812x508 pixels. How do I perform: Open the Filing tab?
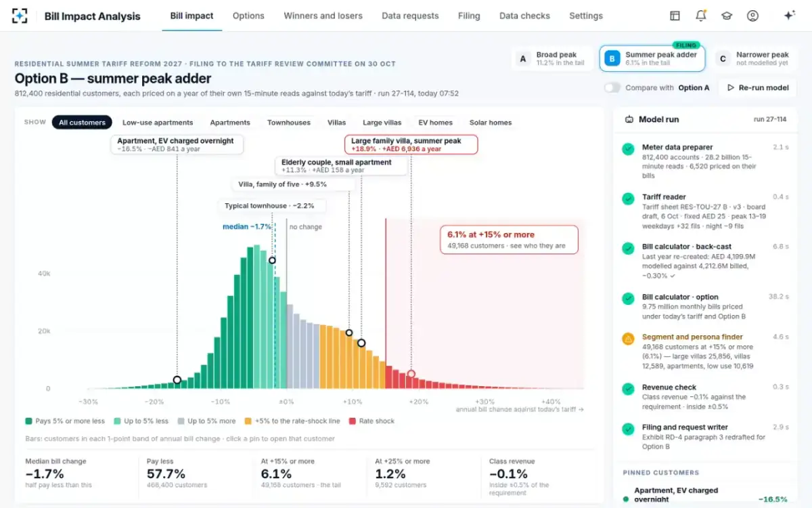469,16
